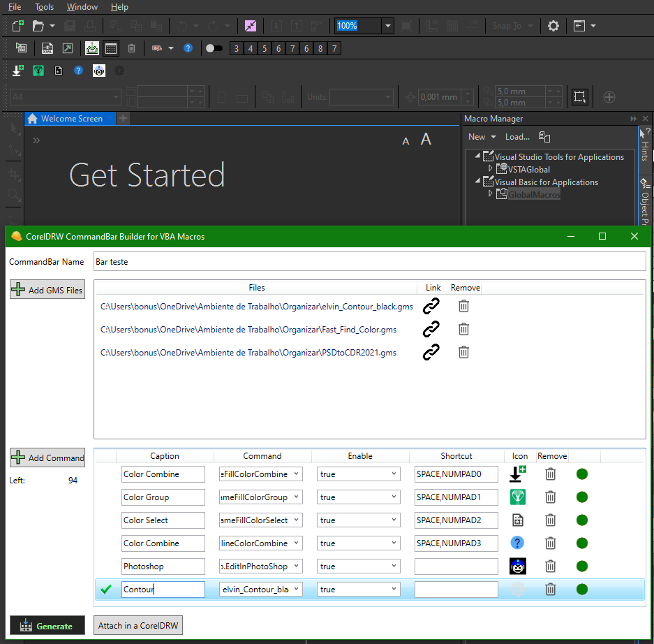Click the Color Combine download arrow toolbar icon
This screenshot has width=654, height=644.
point(18,71)
